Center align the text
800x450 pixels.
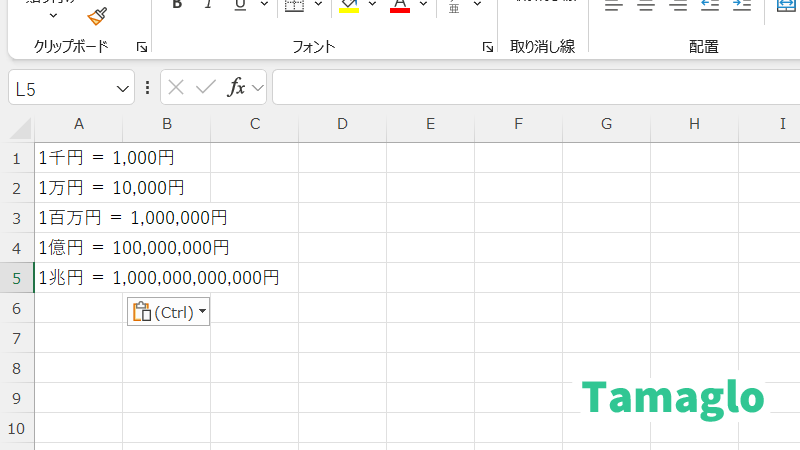[645, 6]
